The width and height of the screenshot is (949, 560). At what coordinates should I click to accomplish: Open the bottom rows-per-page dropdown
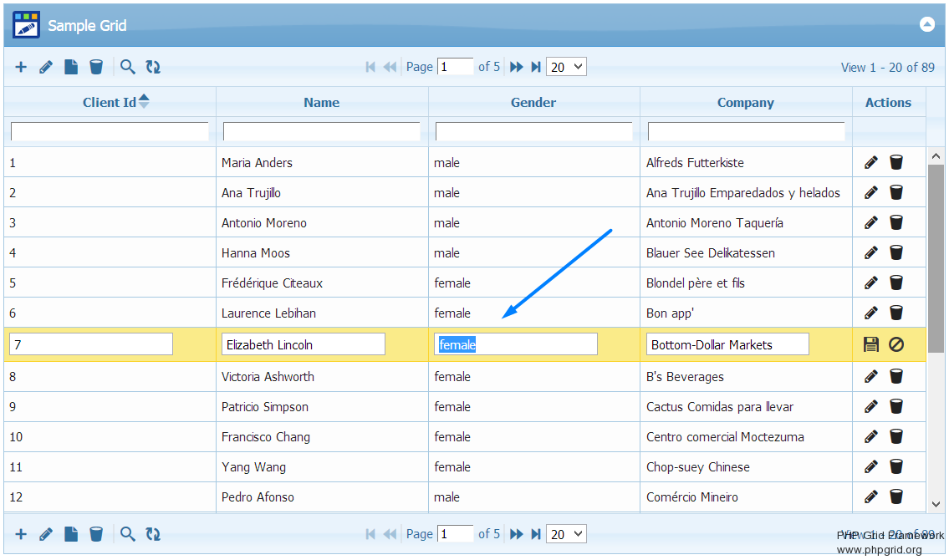[566, 533]
